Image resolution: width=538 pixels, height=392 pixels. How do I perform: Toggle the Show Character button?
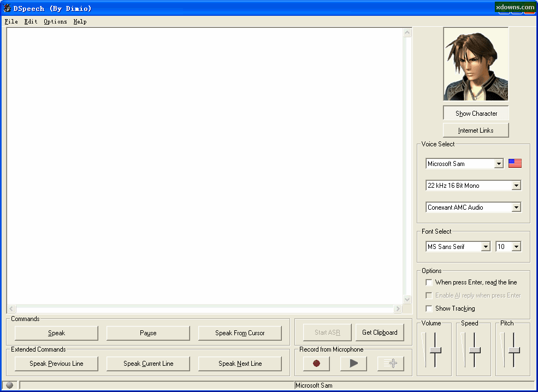[476, 114]
